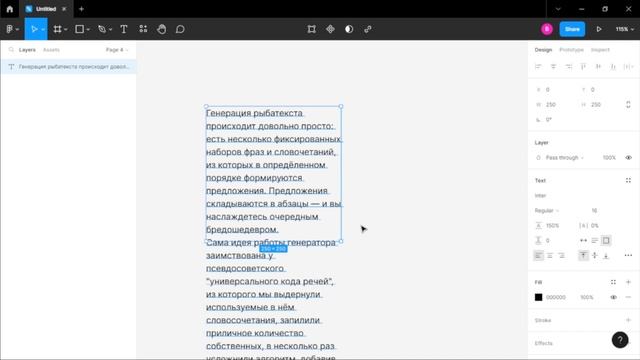Remove the 000000 fill with minus

tap(628, 297)
